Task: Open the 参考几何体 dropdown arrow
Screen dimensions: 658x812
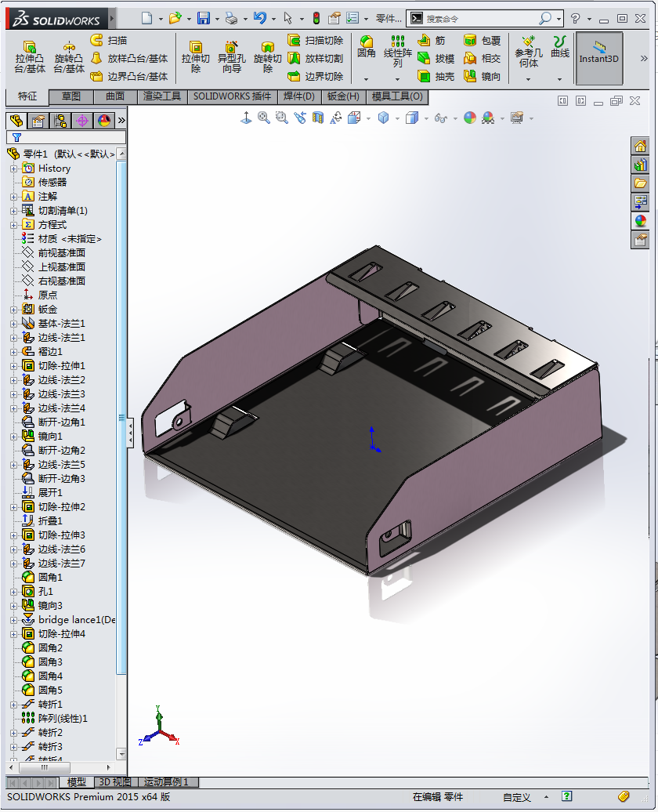Action: 529,79
